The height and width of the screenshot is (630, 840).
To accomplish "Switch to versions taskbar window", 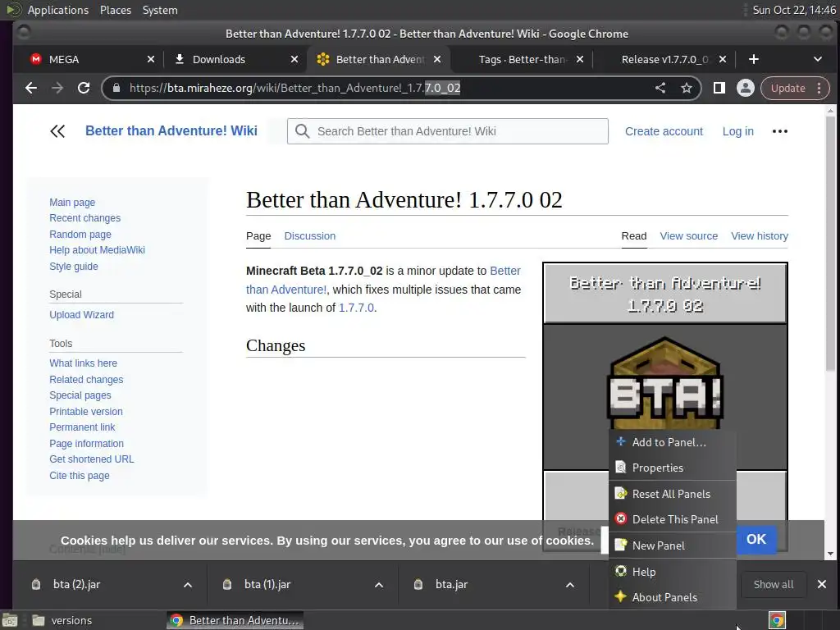I will [x=62, y=620].
